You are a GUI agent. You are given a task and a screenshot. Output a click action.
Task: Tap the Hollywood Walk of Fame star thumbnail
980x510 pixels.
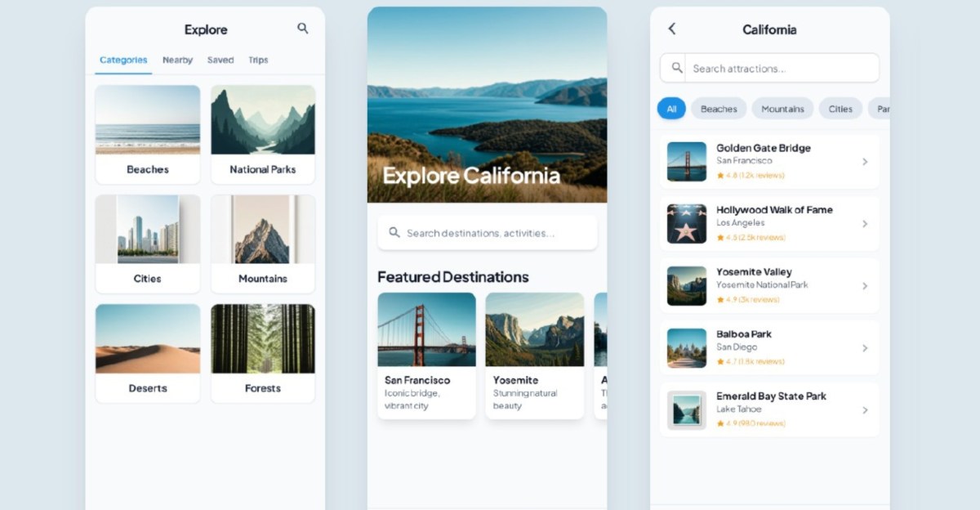click(686, 224)
